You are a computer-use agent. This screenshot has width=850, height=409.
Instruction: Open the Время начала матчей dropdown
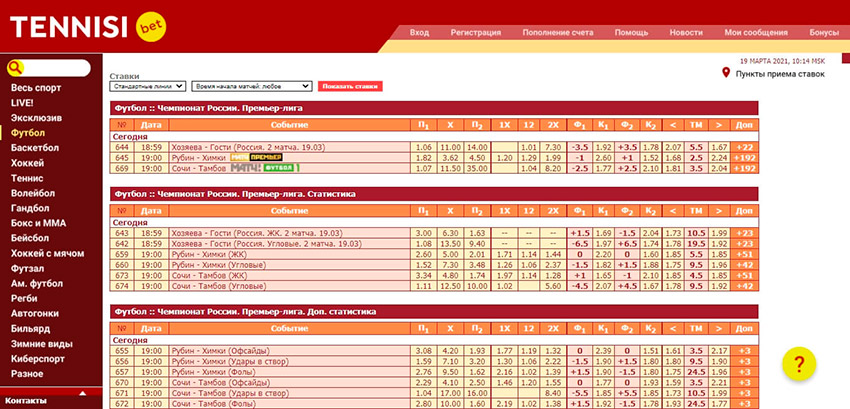pyautogui.click(x=252, y=86)
